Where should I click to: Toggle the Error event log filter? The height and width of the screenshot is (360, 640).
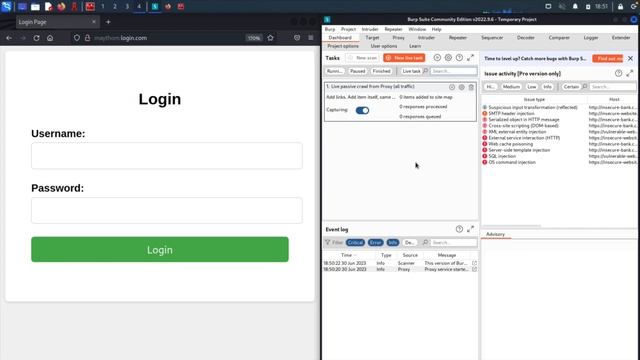tap(376, 242)
